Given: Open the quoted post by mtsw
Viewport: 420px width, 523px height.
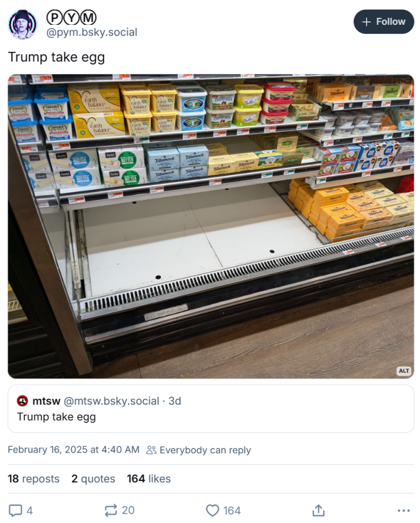Looking at the screenshot, I should 210,409.
